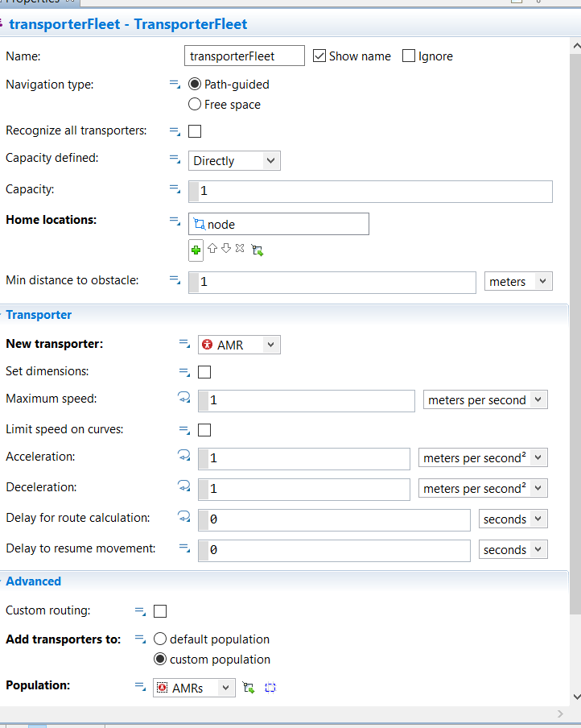The image size is (581, 728).
Task: Collapse the Advanced section header
Action: click(x=33, y=581)
